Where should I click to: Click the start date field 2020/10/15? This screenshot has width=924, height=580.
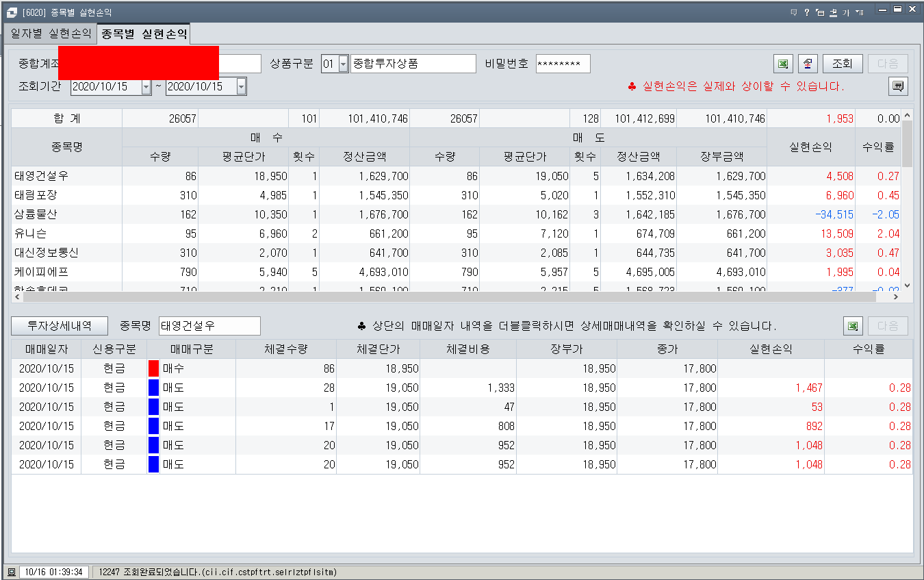(106, 86)
